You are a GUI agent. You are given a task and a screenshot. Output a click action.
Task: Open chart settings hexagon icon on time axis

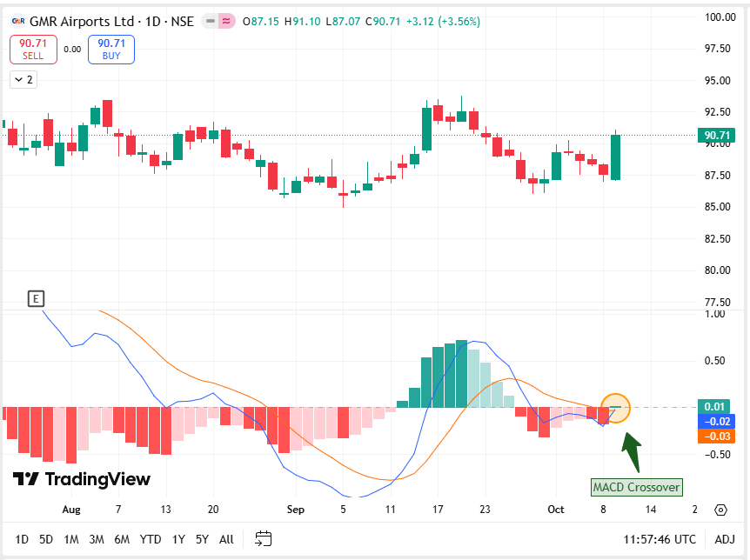click(720, 510)
